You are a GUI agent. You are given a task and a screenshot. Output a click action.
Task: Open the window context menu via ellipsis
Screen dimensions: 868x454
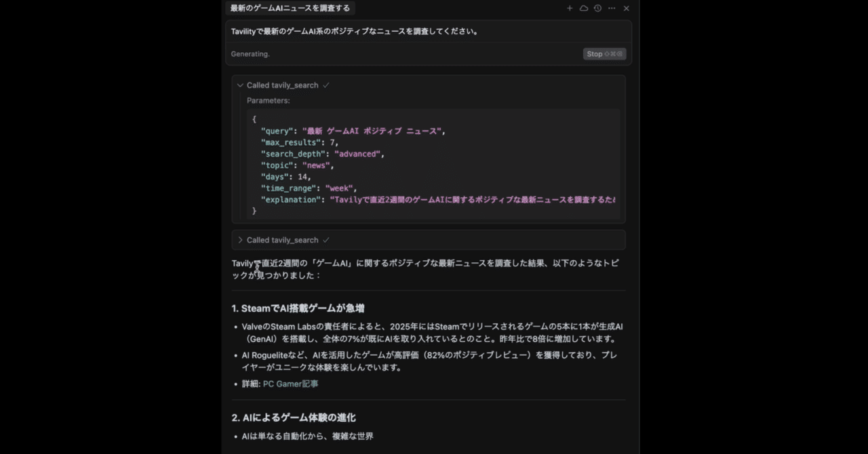coord(611,8)
